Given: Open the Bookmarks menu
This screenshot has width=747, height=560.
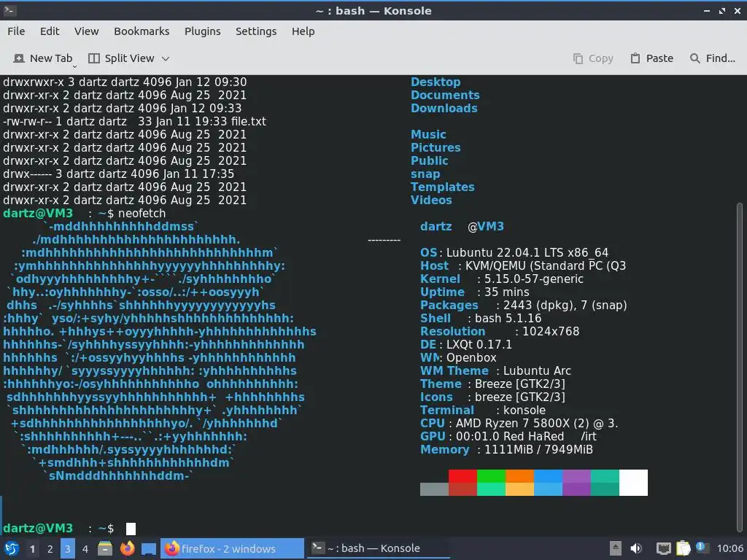Looking at the screenshot, I should point(142,31).
